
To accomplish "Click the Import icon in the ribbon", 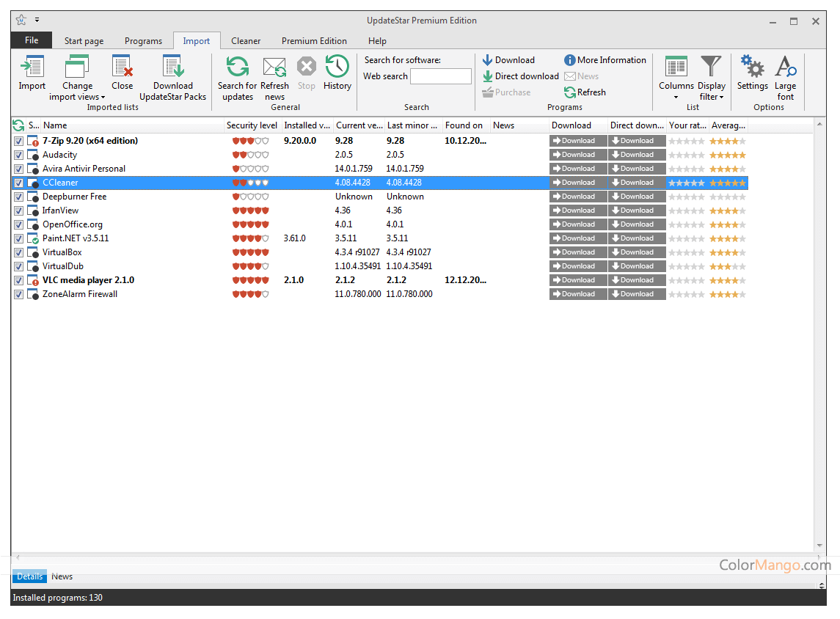I will 32,67.
